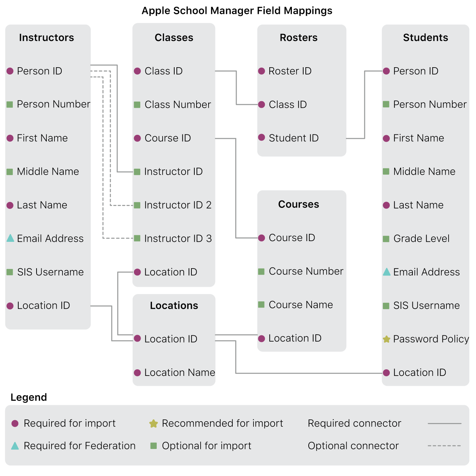476x476 pixels.
Task: Click the purple circle beside Location Name
Action: point(137,373)
